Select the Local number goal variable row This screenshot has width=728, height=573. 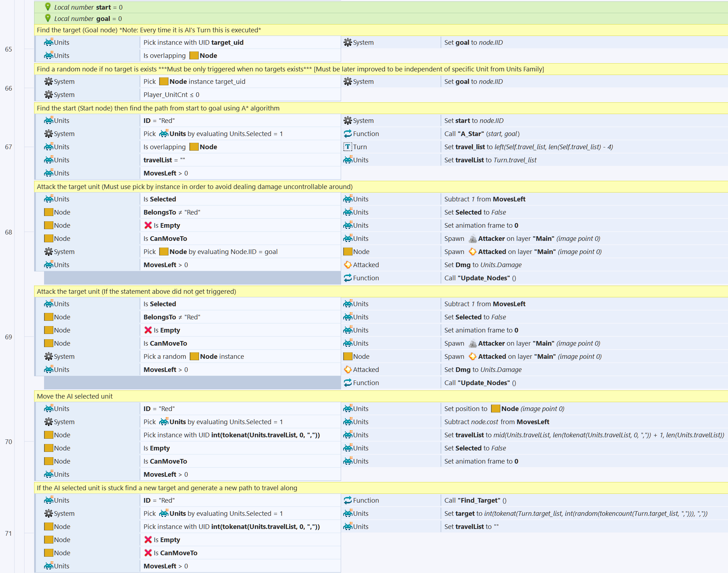point(88,18)
